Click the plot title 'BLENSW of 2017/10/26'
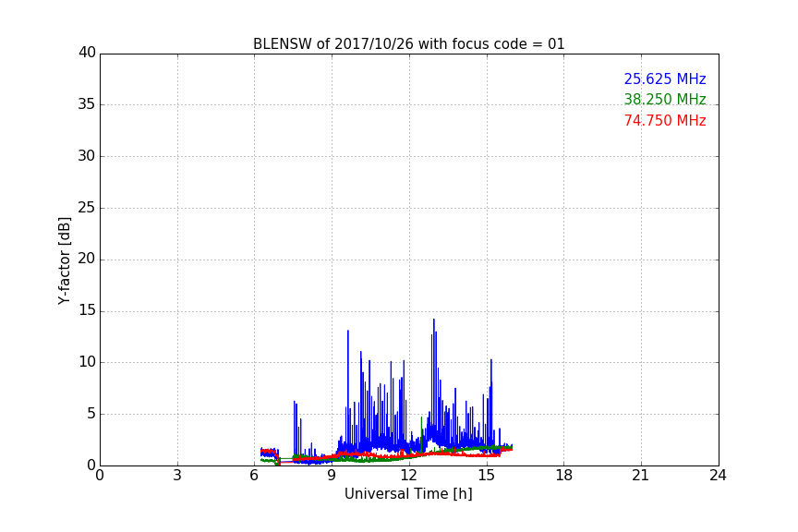This screenshot has width=798, height=532. pyautogui.click(x=408, y=44)
